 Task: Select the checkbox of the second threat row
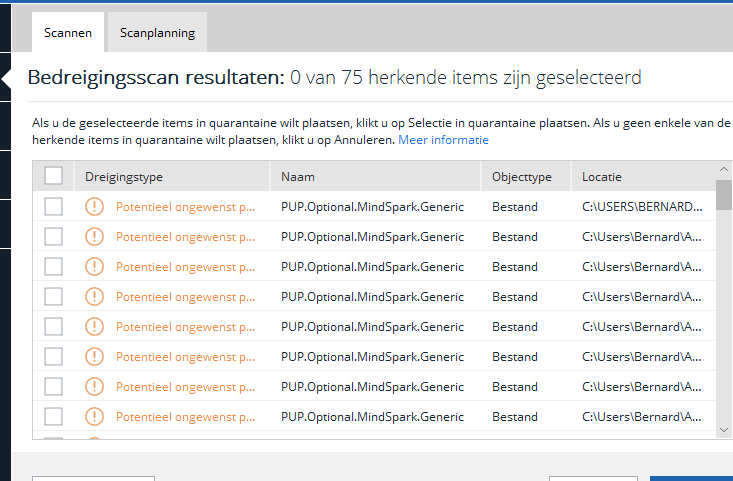coord(54,237)
